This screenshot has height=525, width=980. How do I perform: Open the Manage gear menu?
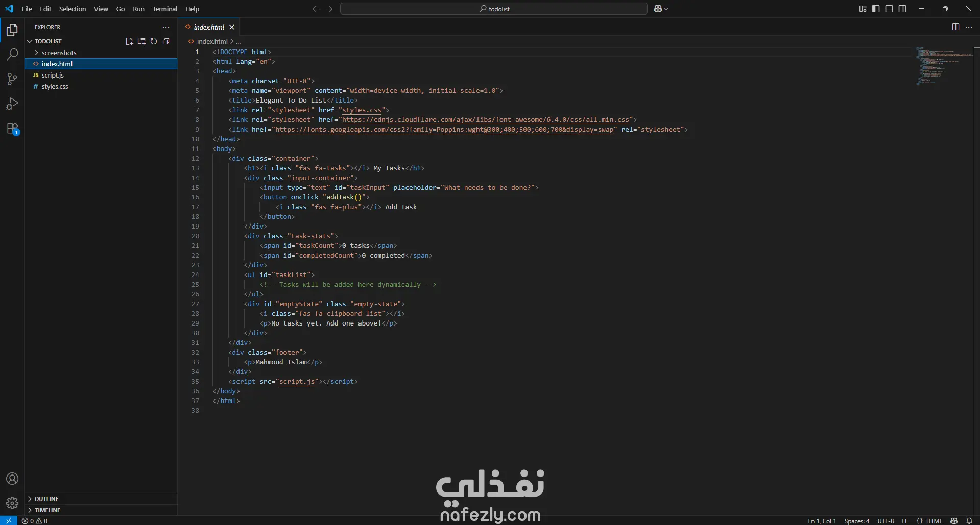[x=12, y=503]
